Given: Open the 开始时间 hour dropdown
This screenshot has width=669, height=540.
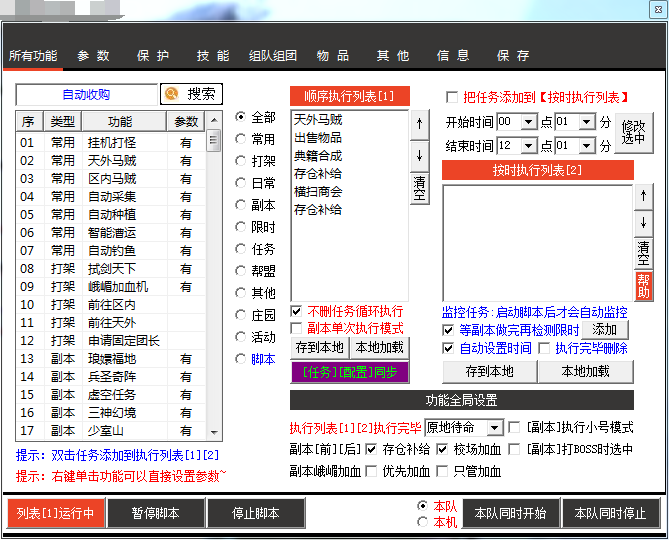Looking at the screenshot, I should [x=529, y=122].
